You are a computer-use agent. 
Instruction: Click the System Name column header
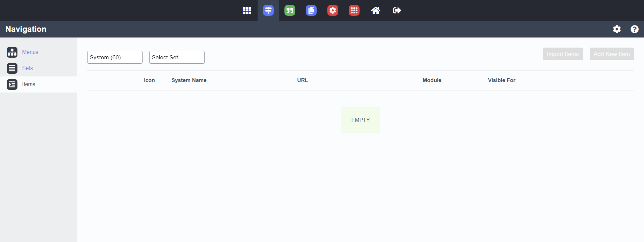tap(189, 80)
